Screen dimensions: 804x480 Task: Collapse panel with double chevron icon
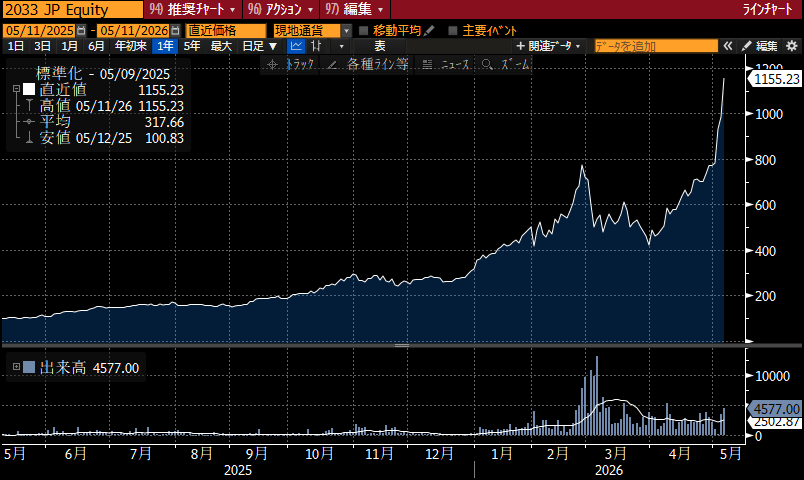728,46
